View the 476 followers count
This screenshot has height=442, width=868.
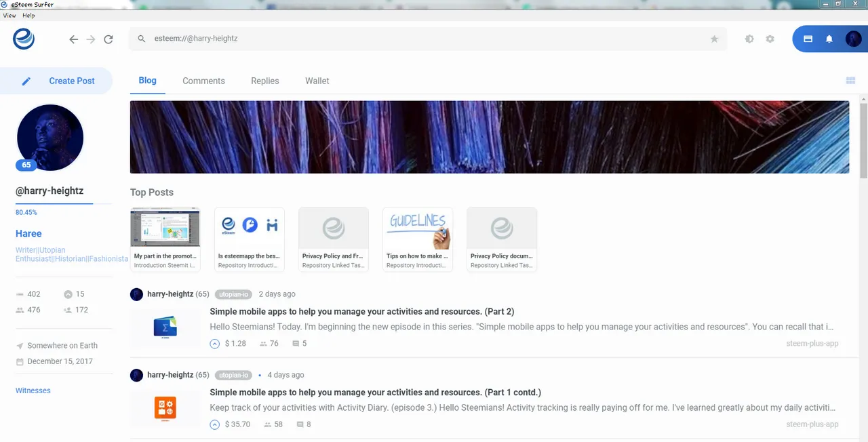coord(28,310)
